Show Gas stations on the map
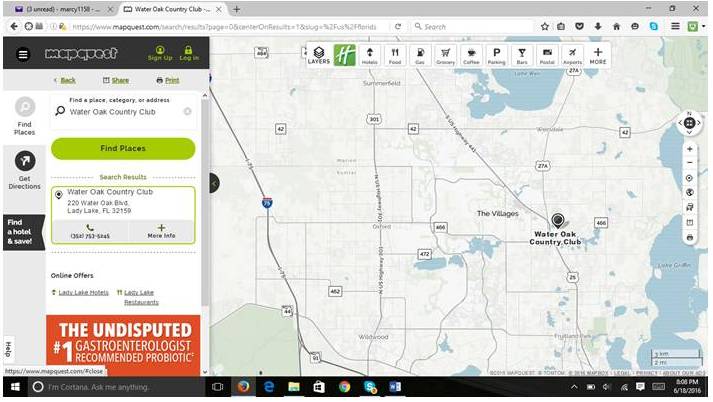This screenshot has height=402, width=713. tap(420, 55)
